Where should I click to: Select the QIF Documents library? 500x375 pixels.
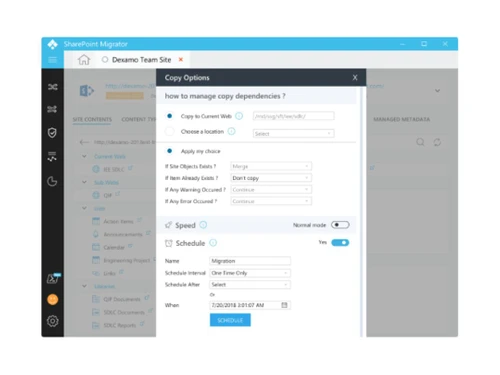point(122,299)
